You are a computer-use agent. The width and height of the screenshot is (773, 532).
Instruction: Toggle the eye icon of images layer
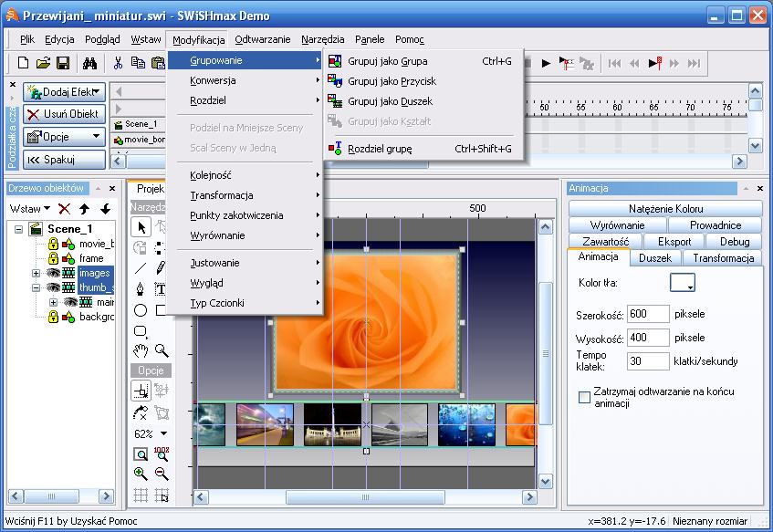click(x=53, y=273)
